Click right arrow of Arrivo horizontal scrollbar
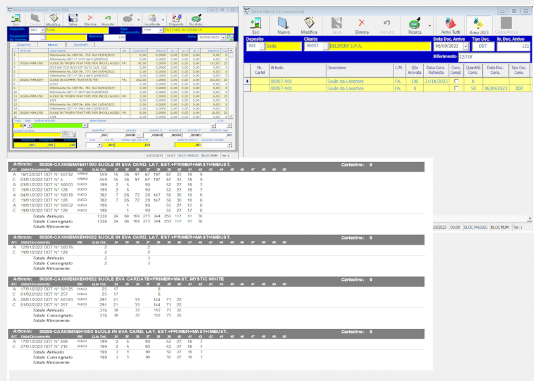534x381 pixels. pyautogui.click(x=530, y=219)
